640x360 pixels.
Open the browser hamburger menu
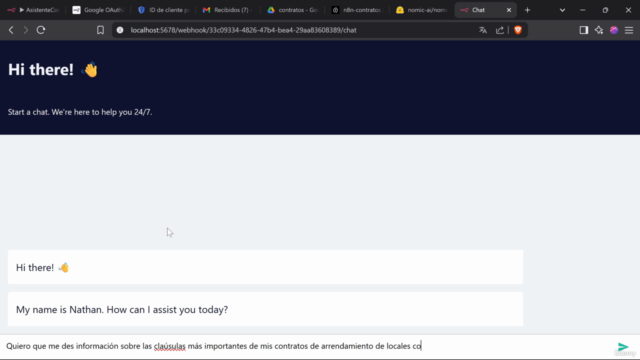629,30
